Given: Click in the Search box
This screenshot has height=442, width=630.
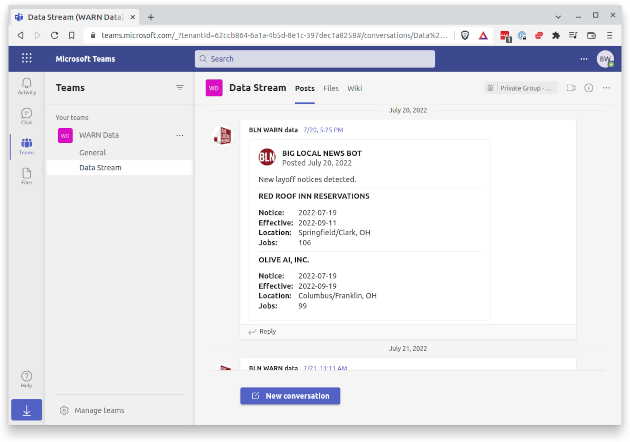Looking at the screenshot, I should pyautogui.click(x=315, y=59).
